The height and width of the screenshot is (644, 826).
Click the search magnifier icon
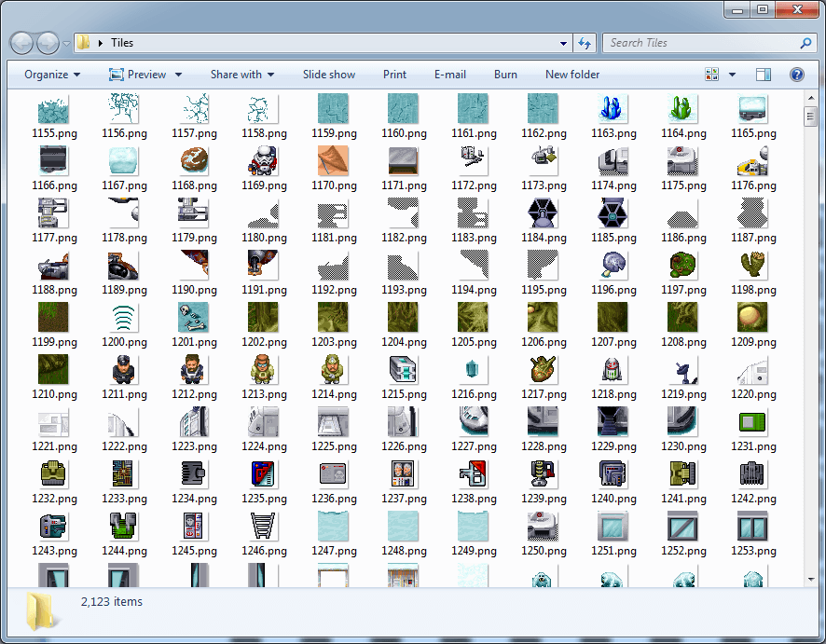[x=805, y=43]
